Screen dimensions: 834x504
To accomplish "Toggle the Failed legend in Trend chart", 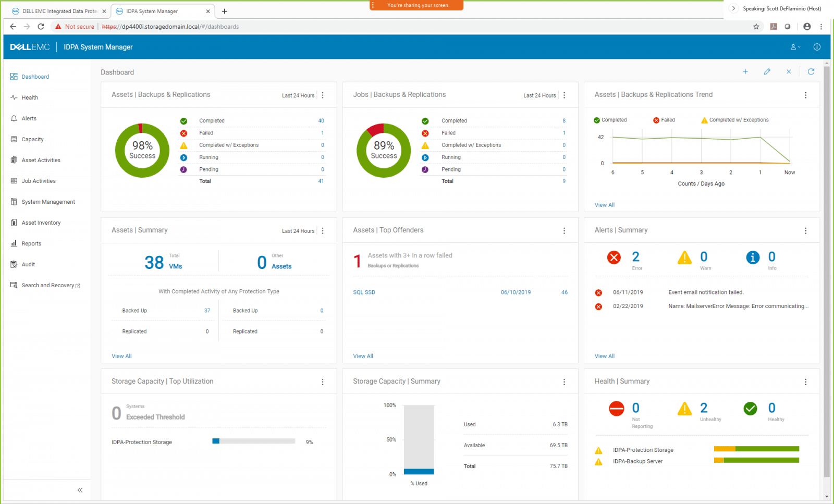I will [664, 120].
